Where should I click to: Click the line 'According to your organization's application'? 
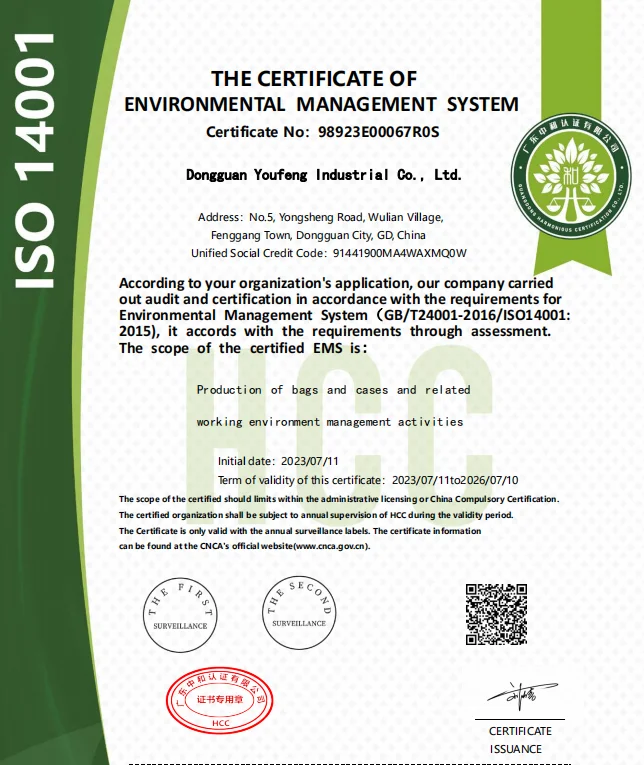click(336, 283)
